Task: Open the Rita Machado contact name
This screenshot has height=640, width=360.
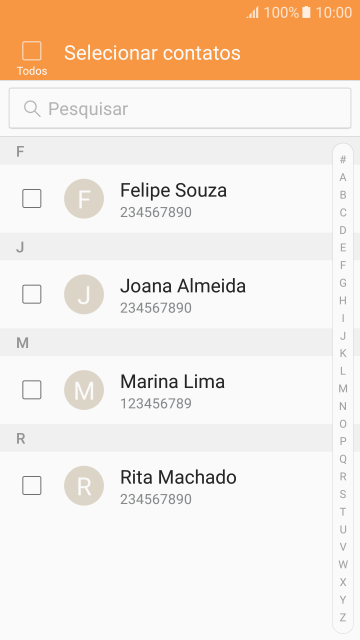Action: 178,477
